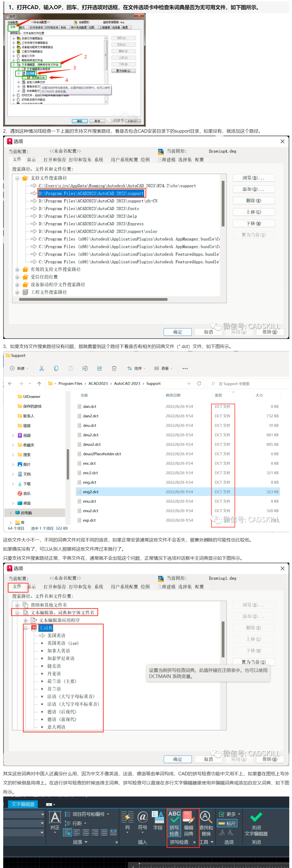Open the 排序 sort dropdown in Explorer

(x=136, y=368)
